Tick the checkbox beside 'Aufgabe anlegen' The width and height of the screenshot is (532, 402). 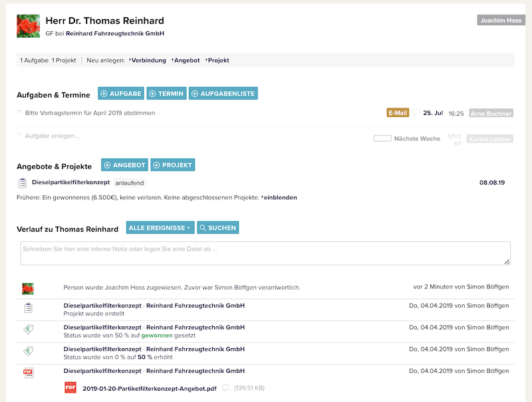click(x=19, y=136)
